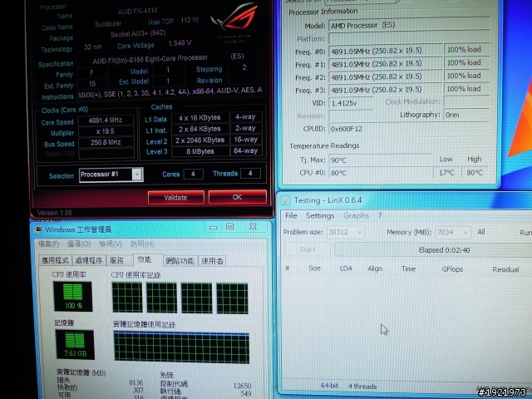
Task: Click the physical memory usage history graph
Action: coord(181,347)
